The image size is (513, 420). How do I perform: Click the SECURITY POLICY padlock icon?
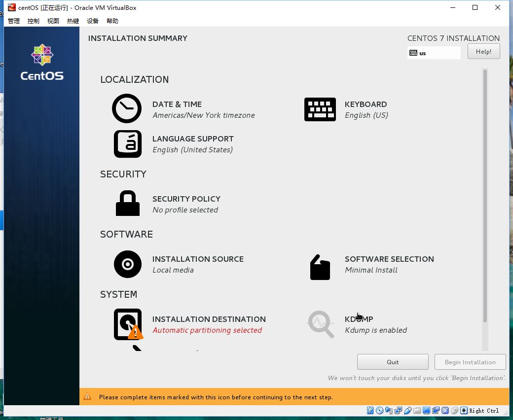(x=127, y=203)
